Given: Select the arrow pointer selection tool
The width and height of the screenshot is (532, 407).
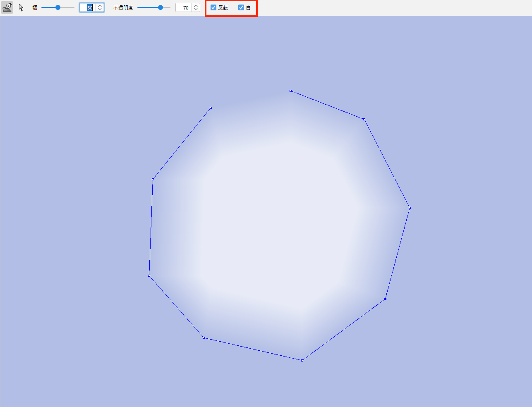Looking at the screenshot, I should click(x=21, y=7).
